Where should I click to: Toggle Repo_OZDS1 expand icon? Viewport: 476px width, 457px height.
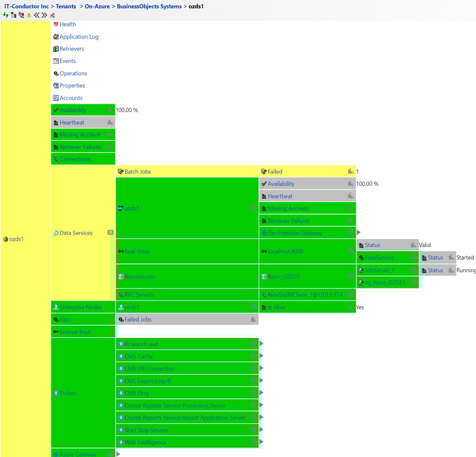(x=351, y=276)
